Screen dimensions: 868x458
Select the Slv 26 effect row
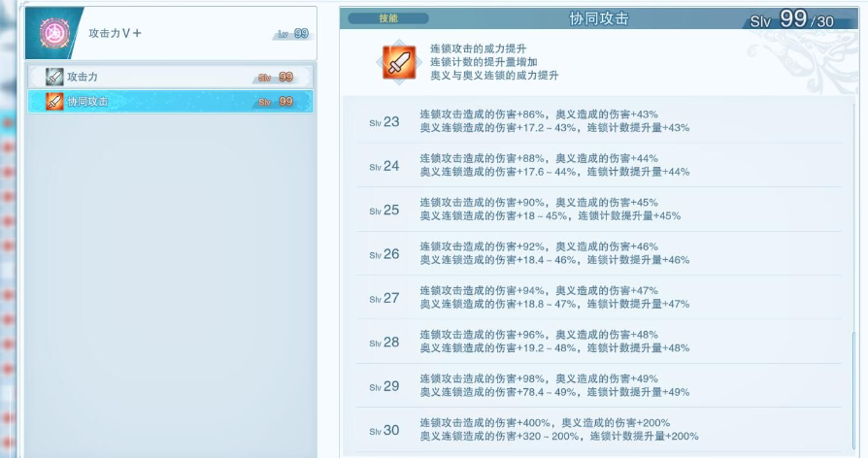(599, 253)
